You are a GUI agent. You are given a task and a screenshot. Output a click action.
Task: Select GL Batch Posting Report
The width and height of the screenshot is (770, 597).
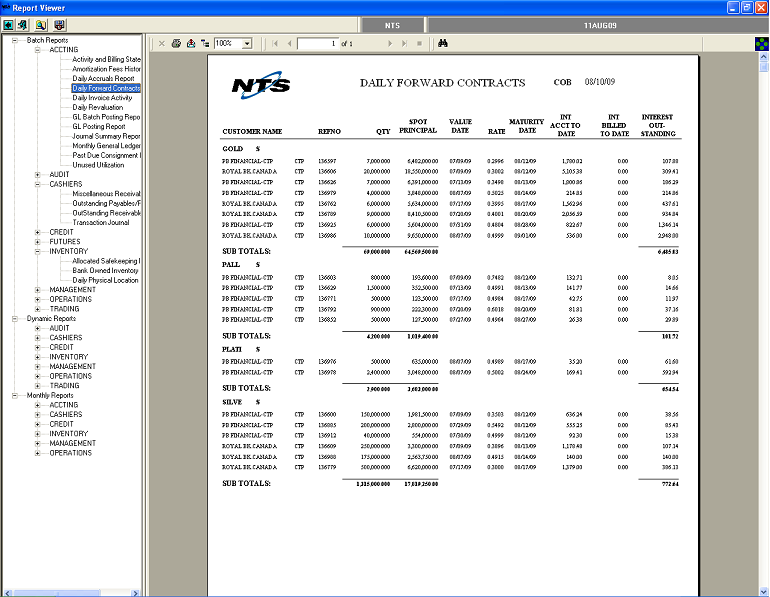pyautogui.click(x=106, y=117)
